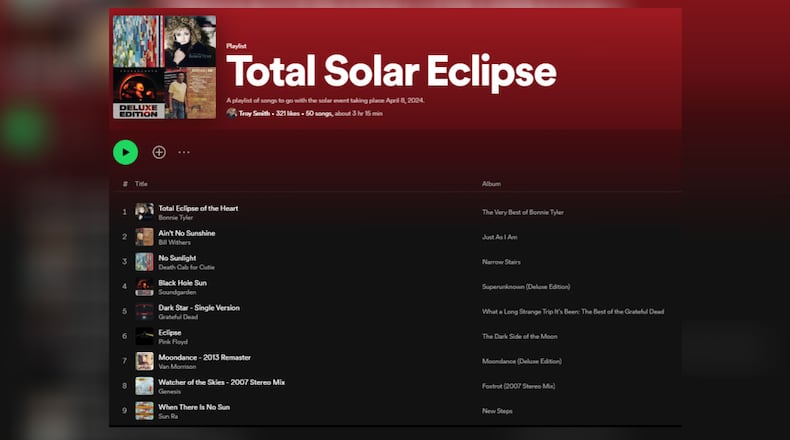Open album Foxtrot (2007 Stereo Mix)

coord(518,386)
